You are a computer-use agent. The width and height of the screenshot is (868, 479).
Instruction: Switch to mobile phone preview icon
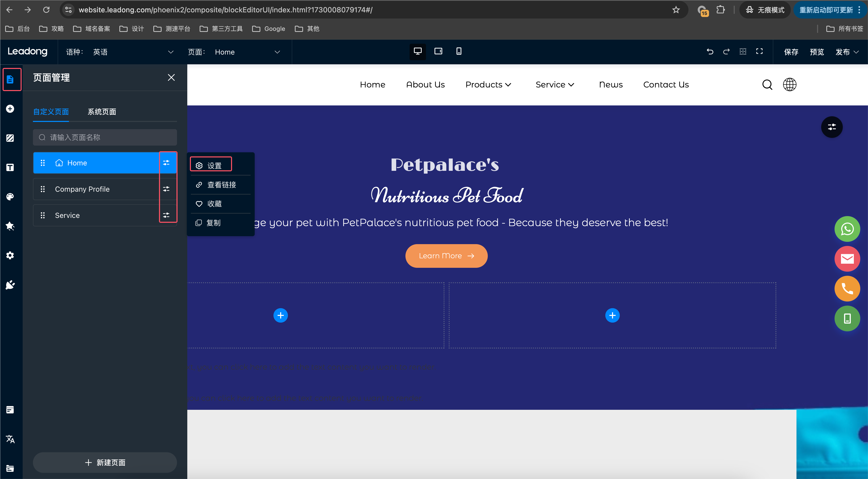pyautogui.click(x=459, y=51)
